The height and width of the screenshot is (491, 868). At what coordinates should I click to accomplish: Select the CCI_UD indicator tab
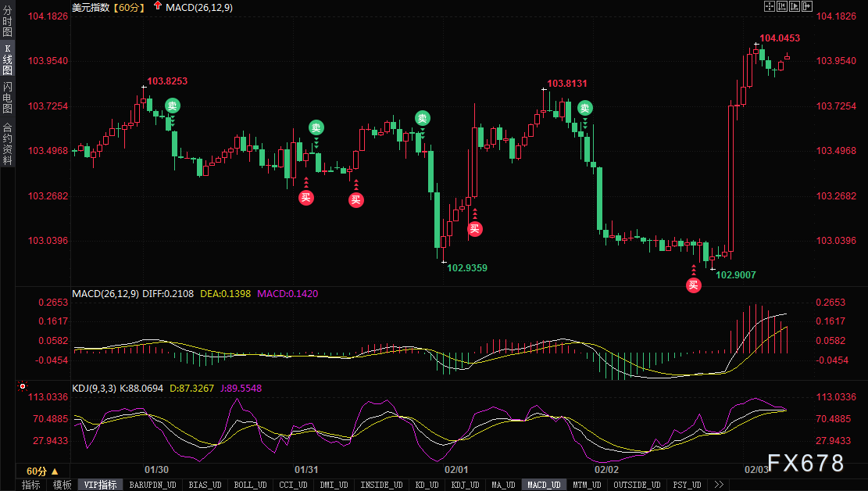(x=294, y=485)
